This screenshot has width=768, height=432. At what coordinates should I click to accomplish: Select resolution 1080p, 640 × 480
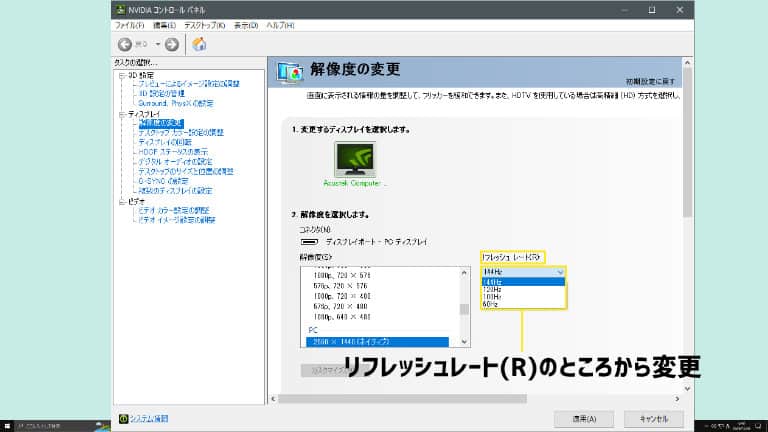[x=342, y=317]
